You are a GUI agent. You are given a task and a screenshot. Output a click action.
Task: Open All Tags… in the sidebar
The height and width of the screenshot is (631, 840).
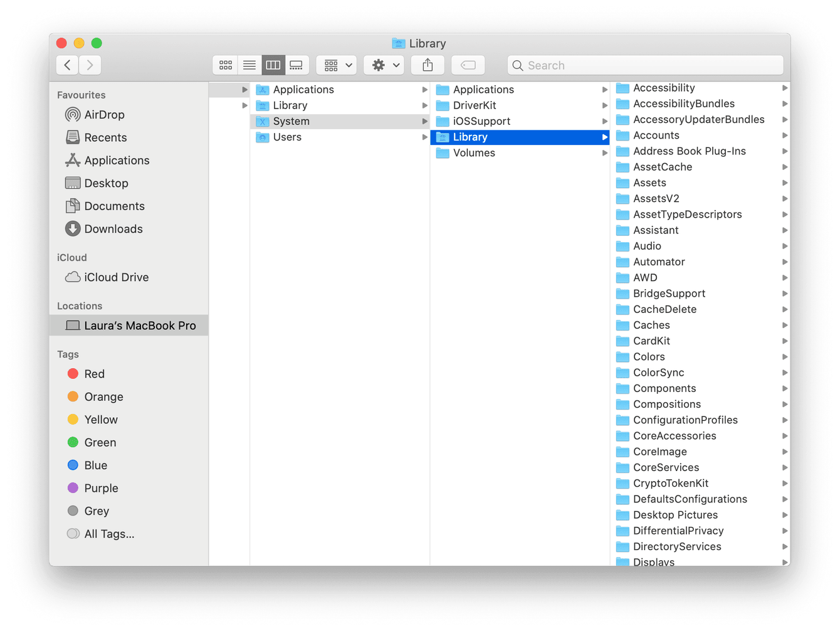[x=109, y=534]
